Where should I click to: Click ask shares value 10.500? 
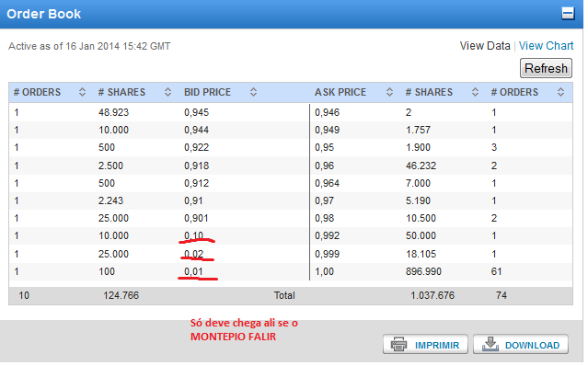tap(421, 218)
